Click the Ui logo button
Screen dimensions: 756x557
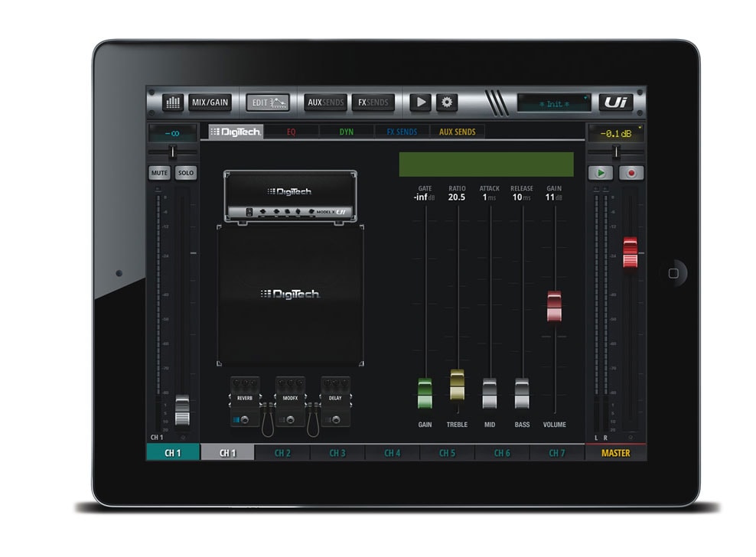click(x=616, y=103)
